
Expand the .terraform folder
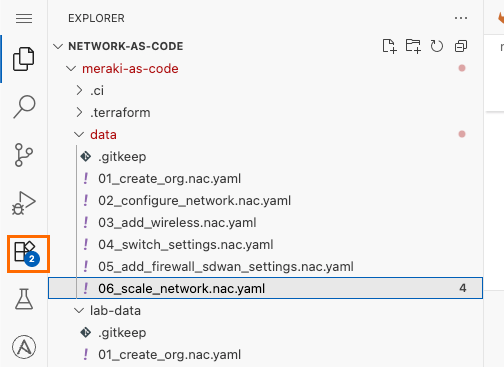point(79,112)
